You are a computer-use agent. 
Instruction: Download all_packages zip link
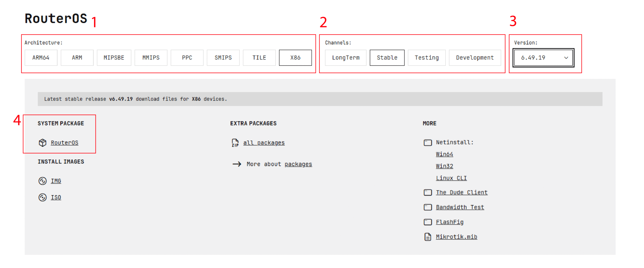tap(264, 143)
